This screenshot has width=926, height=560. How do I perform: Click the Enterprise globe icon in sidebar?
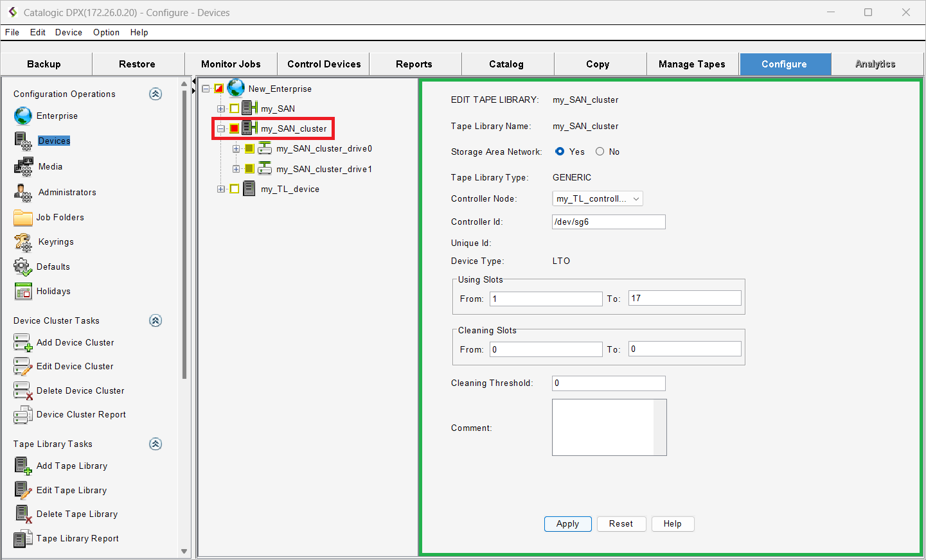[x=23, y=116]
